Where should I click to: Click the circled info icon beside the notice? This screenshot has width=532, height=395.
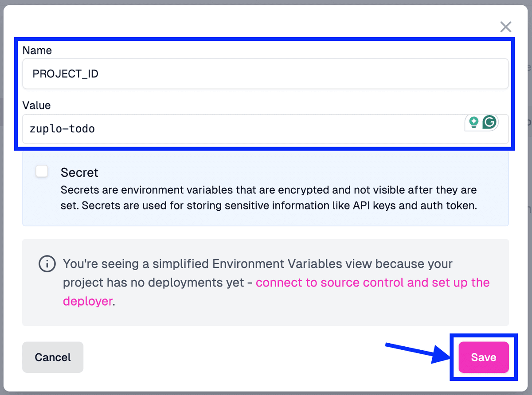click(x=47, y=264)
